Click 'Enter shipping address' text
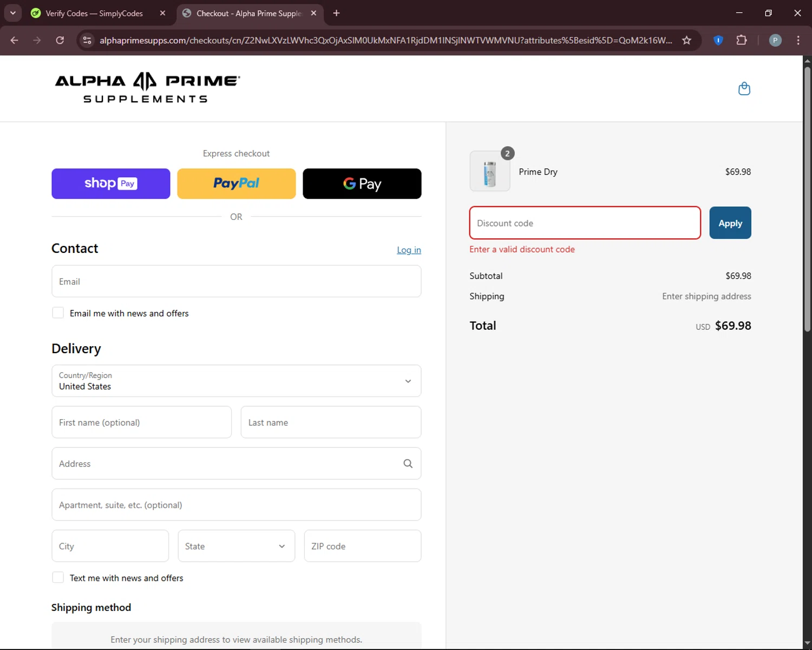 (x=706, y=296)
